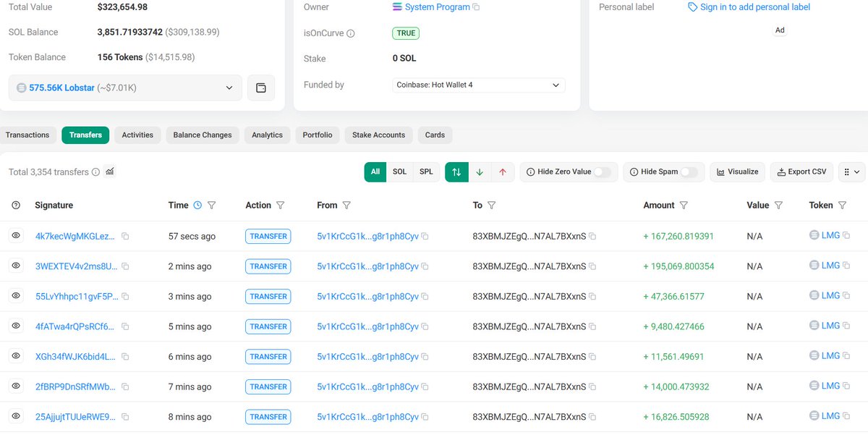Viewport: 868px width, 435px height.
Task: Toggle the Hide Spam switch
Action: (x=689, y=172)
